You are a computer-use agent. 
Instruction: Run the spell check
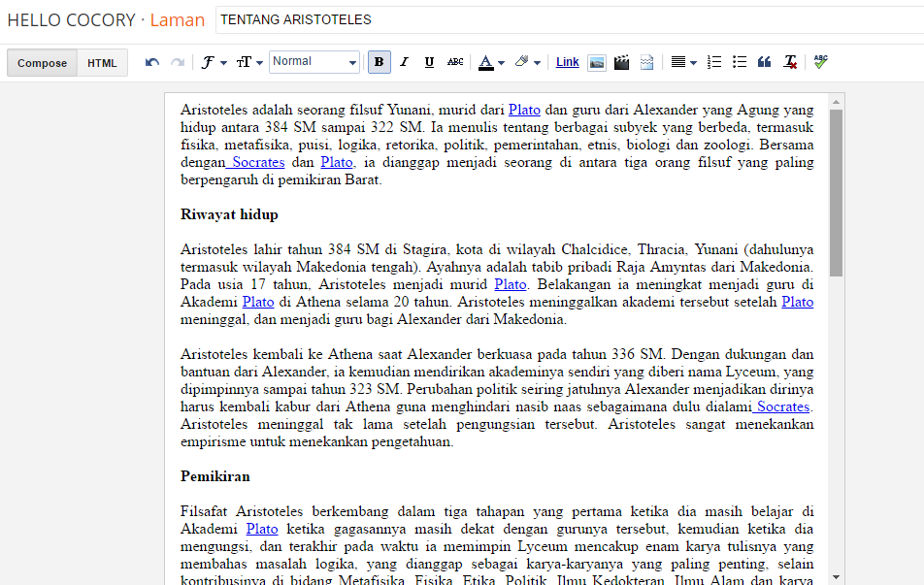(x=820, y=62)
